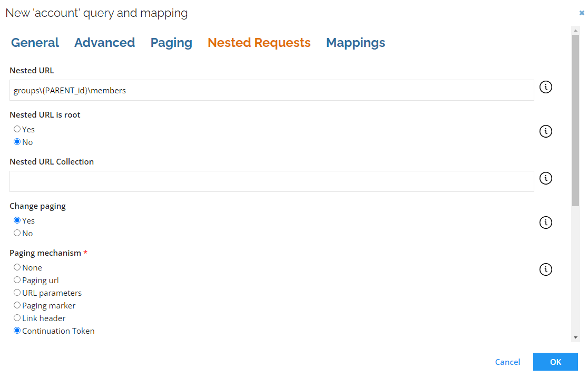This screenshot has width=588, height=377.
Task: Click the info icon beside Nested URL
Action: click(x=546, y=87)
